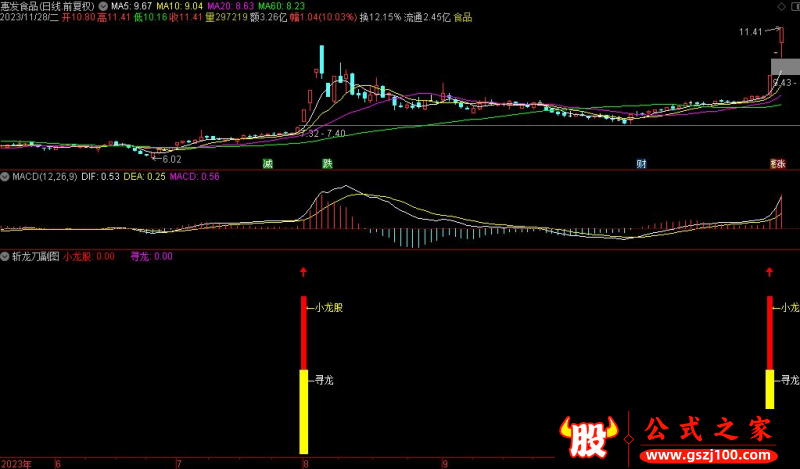Viewport: 800px width, 469px height.
Task: Click the 小龙股 indicator value label
Action: click(78, 256)
